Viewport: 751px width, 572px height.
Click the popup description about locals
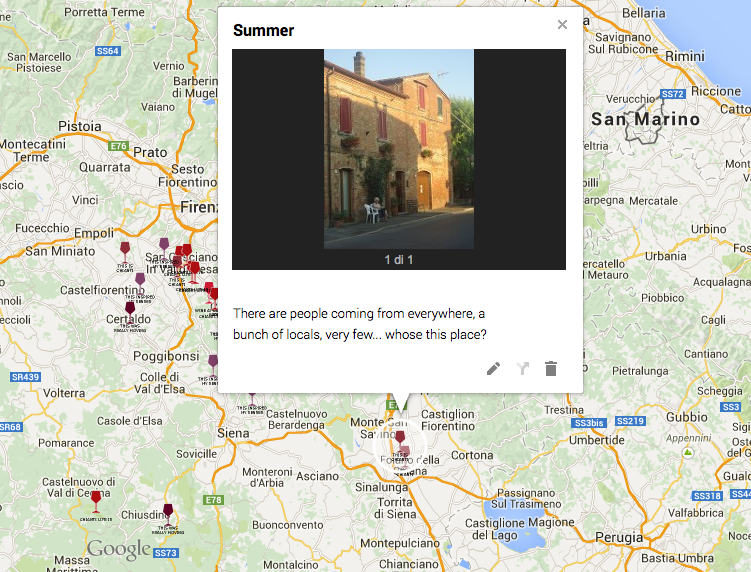click(360, 324)
